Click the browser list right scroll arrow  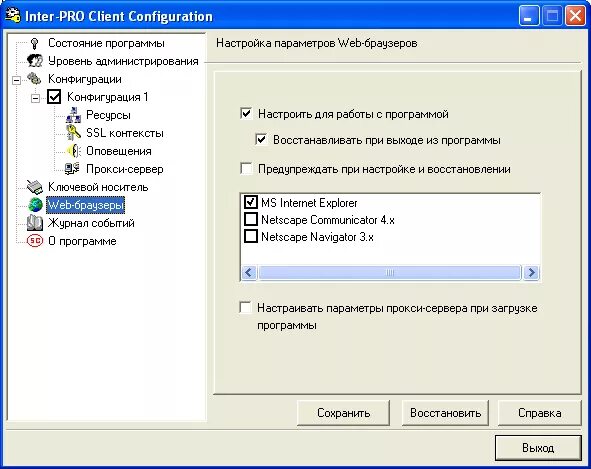click(x=531, y=272)
